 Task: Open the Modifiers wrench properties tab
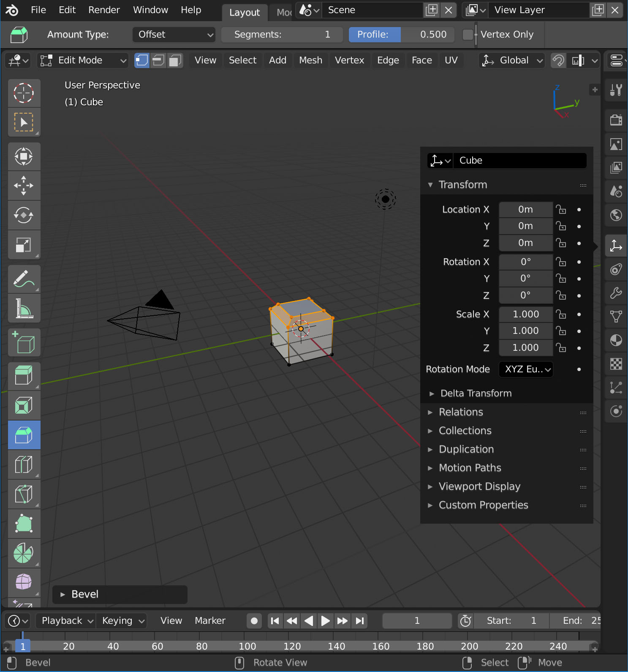click(x=616, y=293)
